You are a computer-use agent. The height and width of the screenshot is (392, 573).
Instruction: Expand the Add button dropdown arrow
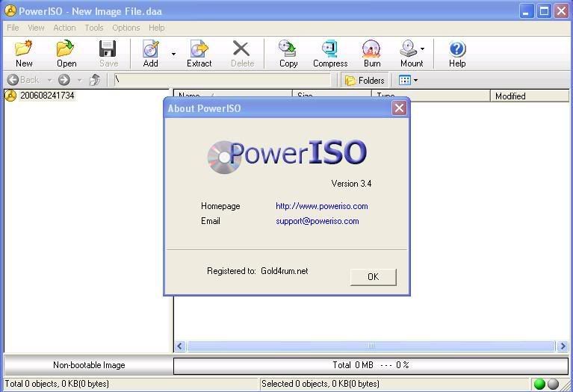tap(173, 54)
